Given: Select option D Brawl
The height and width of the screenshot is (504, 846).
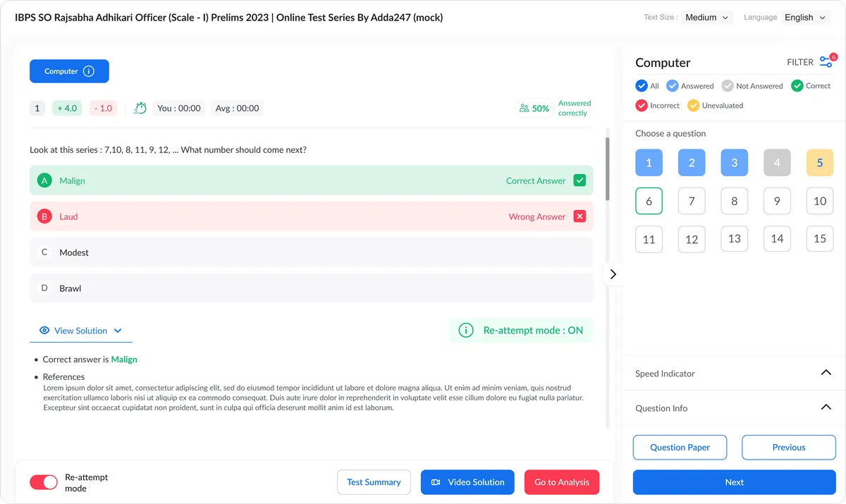Looking at the screenshot, I should click(312, 288).
